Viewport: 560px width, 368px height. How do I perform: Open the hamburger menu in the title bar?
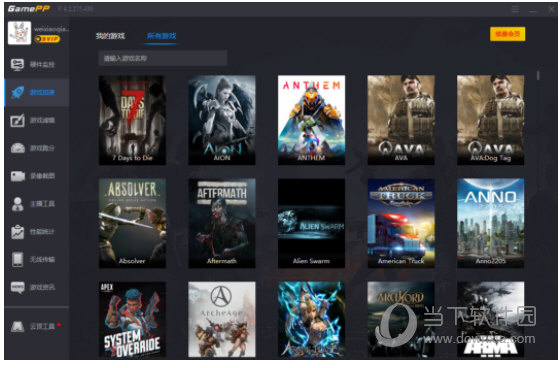(515, 9)
